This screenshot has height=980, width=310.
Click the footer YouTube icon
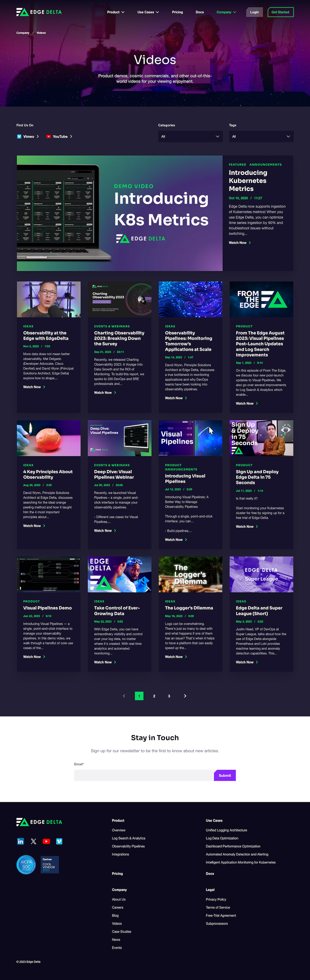tap(46, 841)
